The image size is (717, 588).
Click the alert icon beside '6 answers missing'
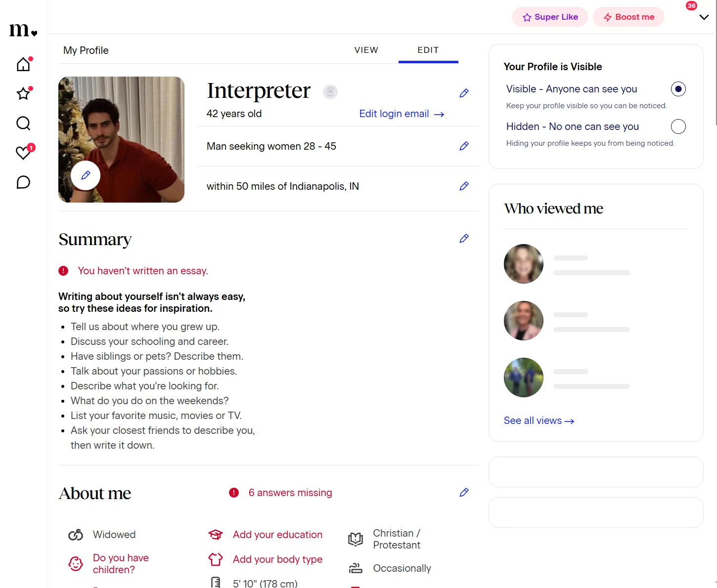pyautogui.click(x=234, y=493)
